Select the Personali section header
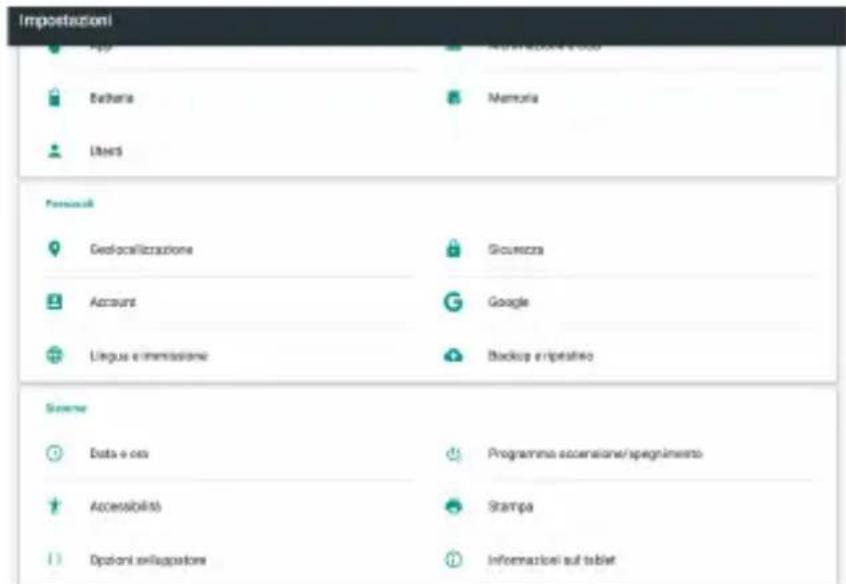Screen dimensions: 846x584 click(70, 203)
